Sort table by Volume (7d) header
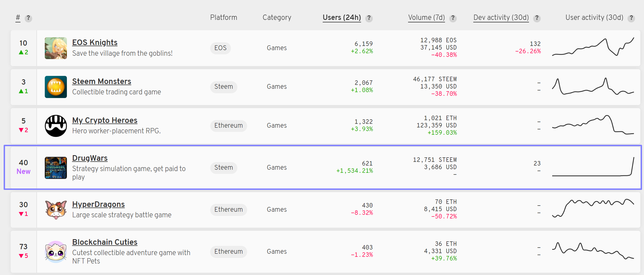 (426, 18)
